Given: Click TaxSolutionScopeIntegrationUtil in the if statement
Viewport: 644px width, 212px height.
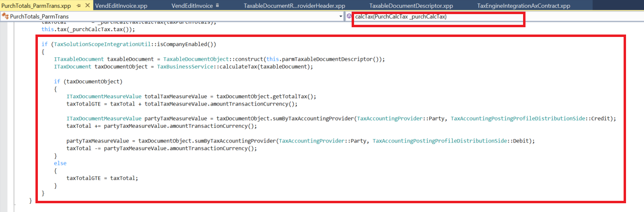Looking at the screenshot, I should point(102,44).
